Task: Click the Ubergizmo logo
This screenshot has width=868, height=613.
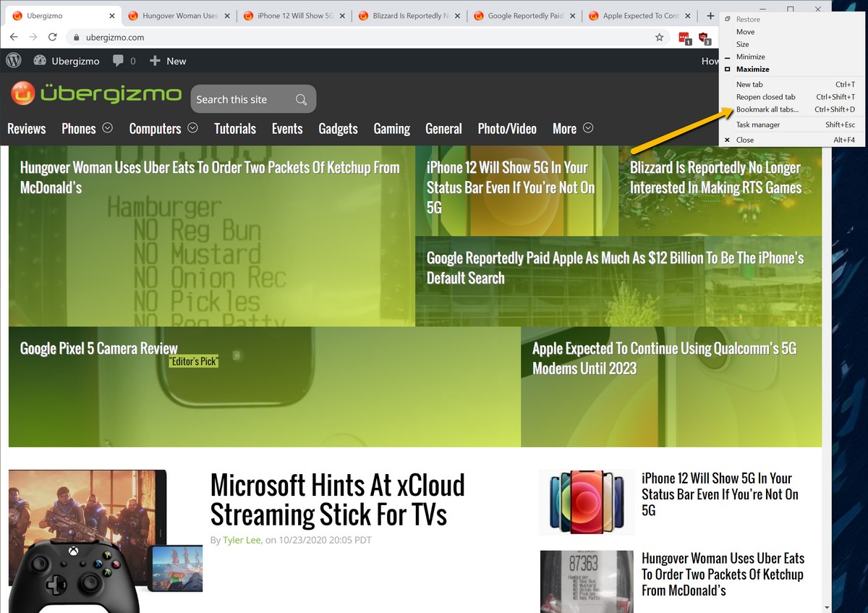Action: click(x=96, y=93)
